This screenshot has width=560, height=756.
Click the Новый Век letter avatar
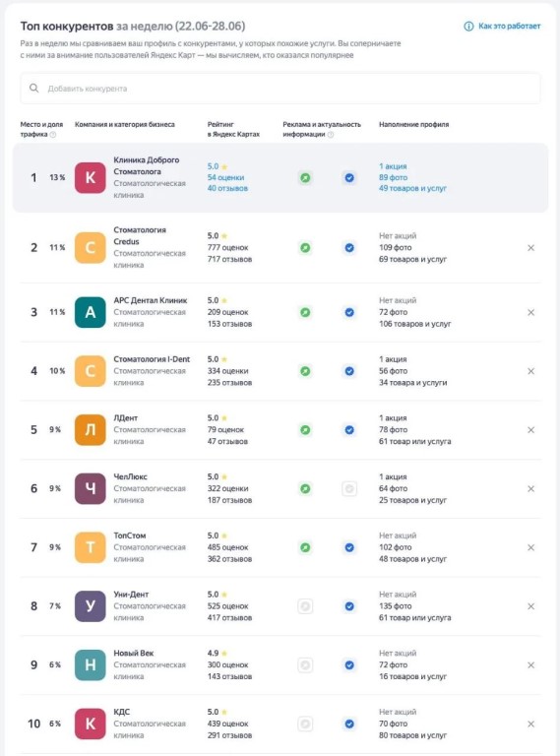[x=91, y=665]
